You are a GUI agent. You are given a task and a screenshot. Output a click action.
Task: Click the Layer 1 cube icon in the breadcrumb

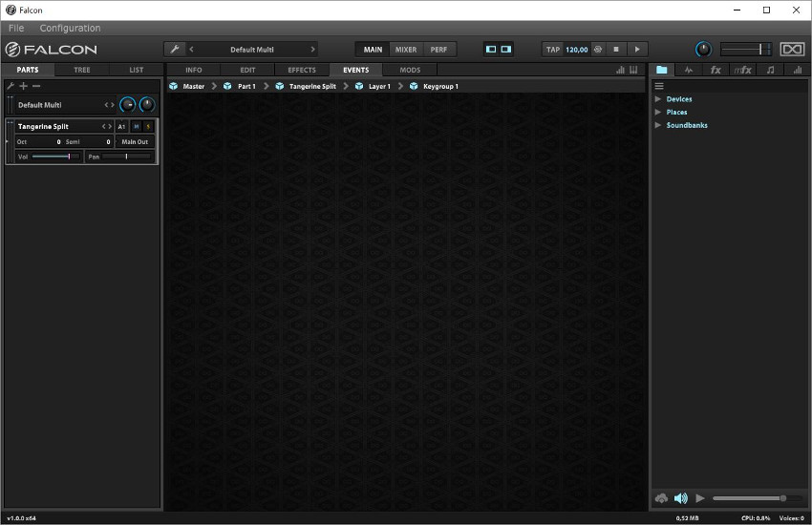pyautogui.click(x=359, y=86)
